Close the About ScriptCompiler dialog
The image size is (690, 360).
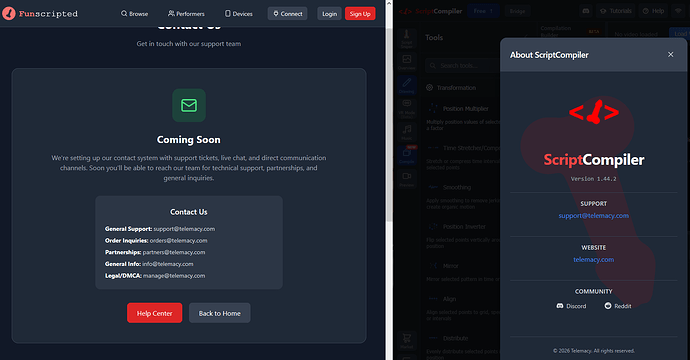[670, 55]
